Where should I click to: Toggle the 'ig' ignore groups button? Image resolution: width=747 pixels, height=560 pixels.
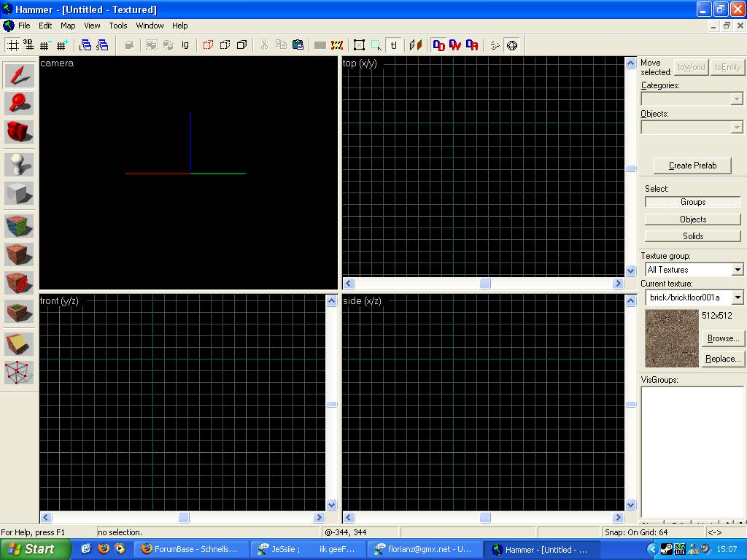[185, 45]
